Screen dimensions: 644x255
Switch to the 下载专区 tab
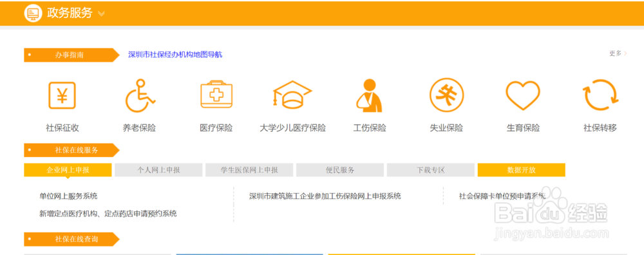click(431, 170)
